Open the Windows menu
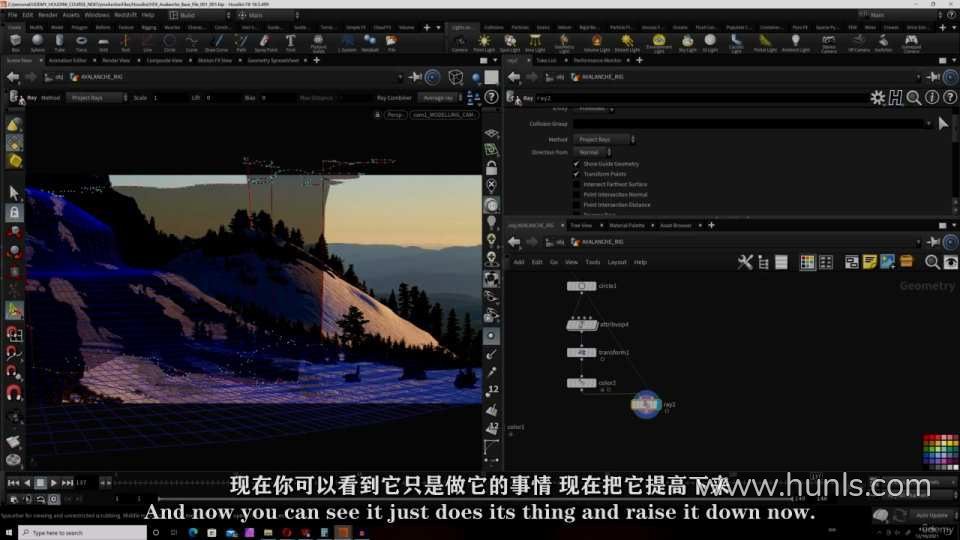Screen dimensions: 960x540 (96, 15)
